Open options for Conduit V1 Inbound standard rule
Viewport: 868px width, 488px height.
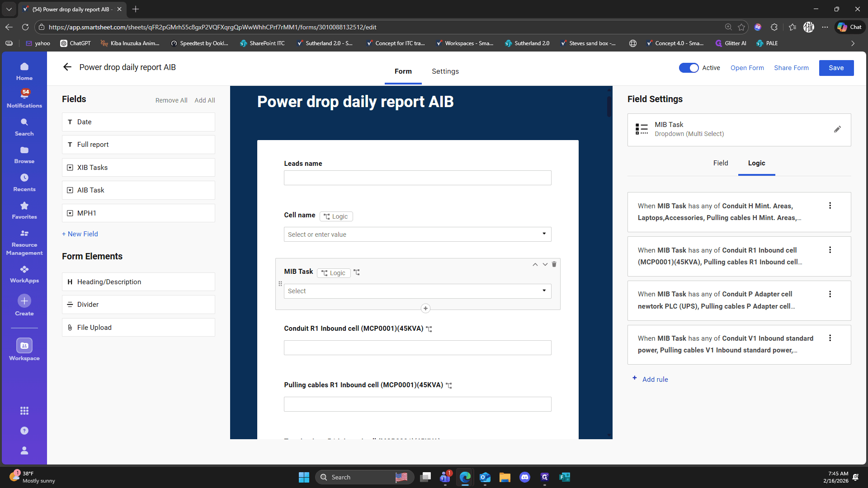click(x=830, y=338)
